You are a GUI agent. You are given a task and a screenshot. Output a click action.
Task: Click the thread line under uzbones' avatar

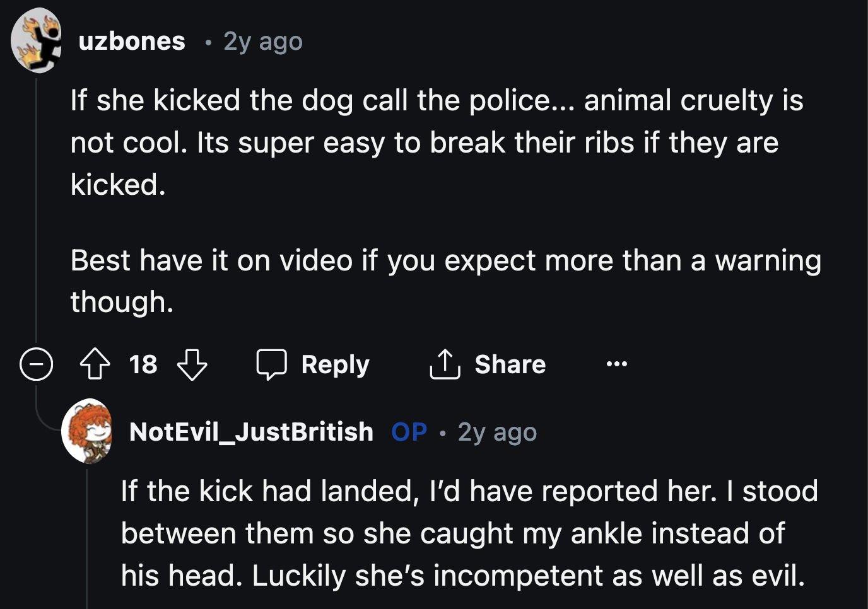pos(36,208)
